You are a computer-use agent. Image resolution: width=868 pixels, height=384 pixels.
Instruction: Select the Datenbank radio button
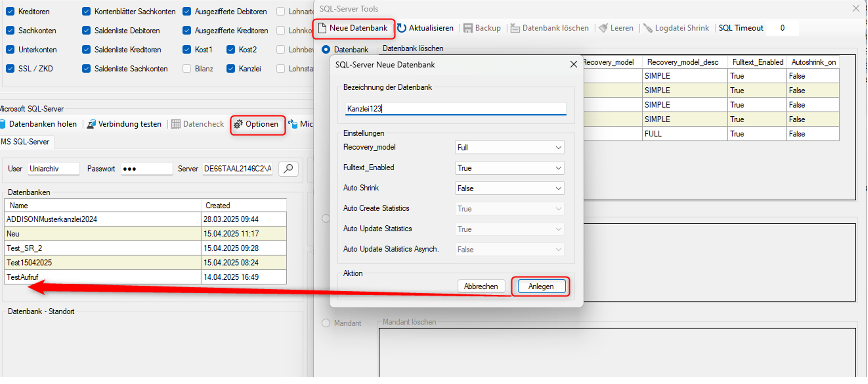point(326,49)
